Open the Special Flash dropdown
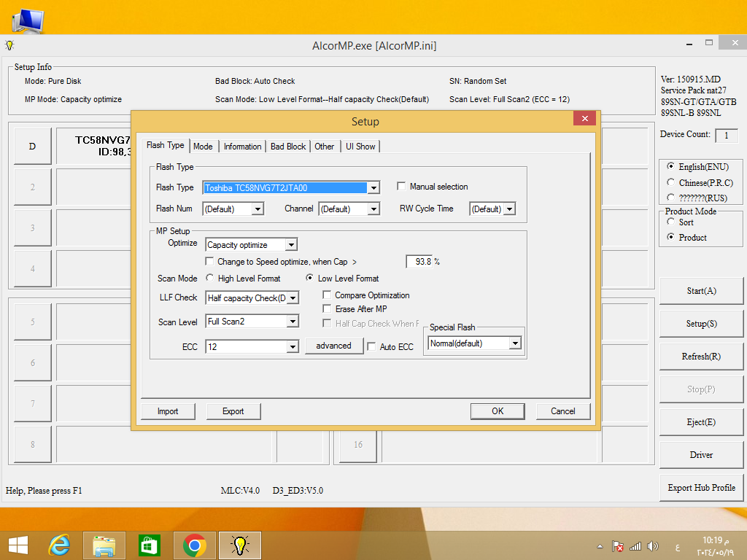 pos(515,343)
